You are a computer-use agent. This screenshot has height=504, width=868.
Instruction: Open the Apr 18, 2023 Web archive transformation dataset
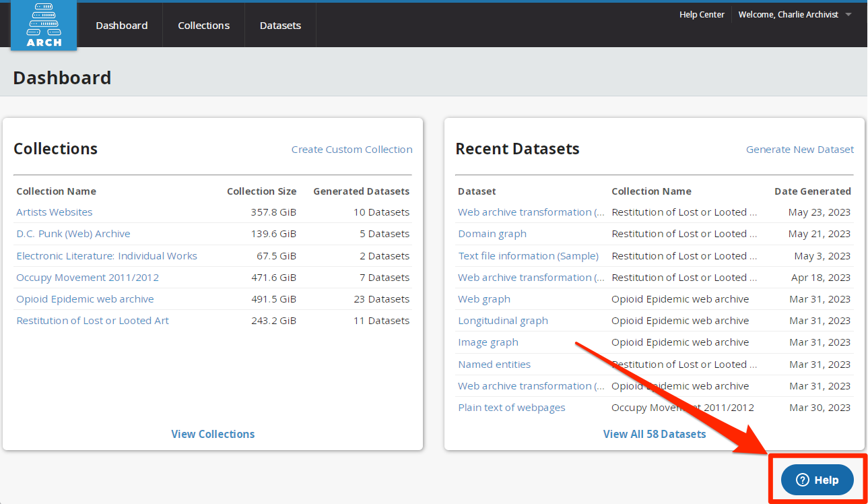pyautogui.click(x=531, y=278)
